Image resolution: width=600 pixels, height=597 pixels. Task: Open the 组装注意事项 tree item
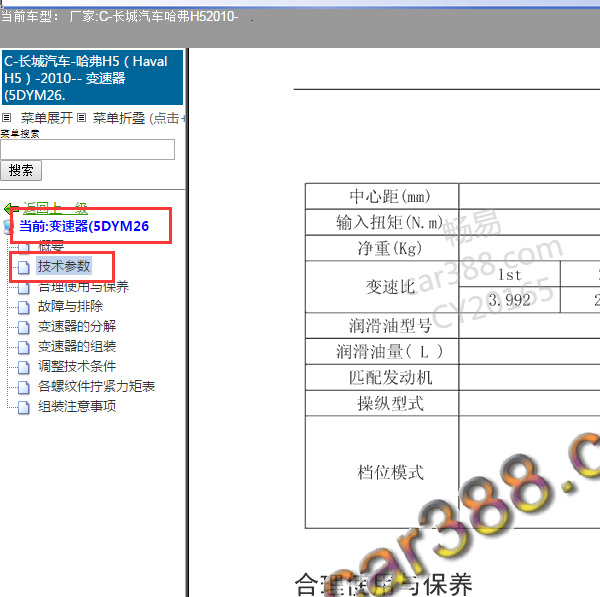(77, 406)
